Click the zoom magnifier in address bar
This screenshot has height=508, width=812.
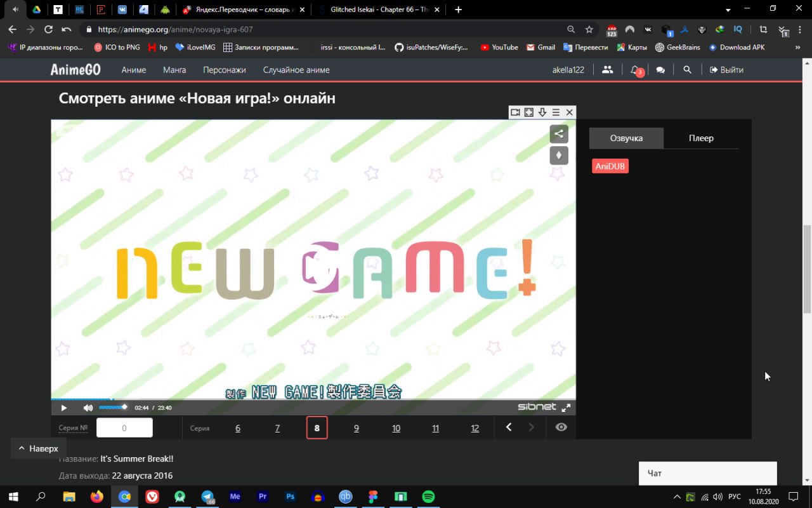[571, 29]
